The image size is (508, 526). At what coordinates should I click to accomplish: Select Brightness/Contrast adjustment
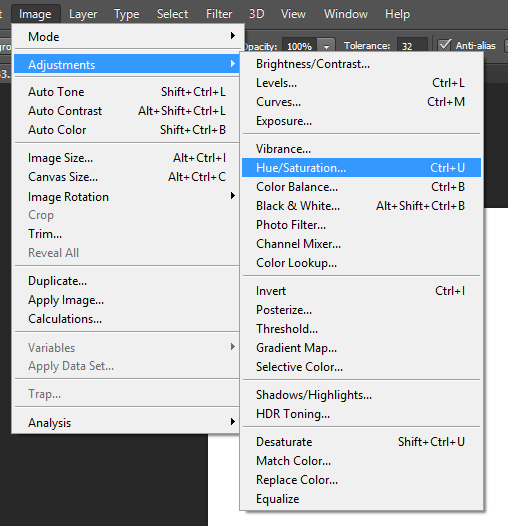361,64
